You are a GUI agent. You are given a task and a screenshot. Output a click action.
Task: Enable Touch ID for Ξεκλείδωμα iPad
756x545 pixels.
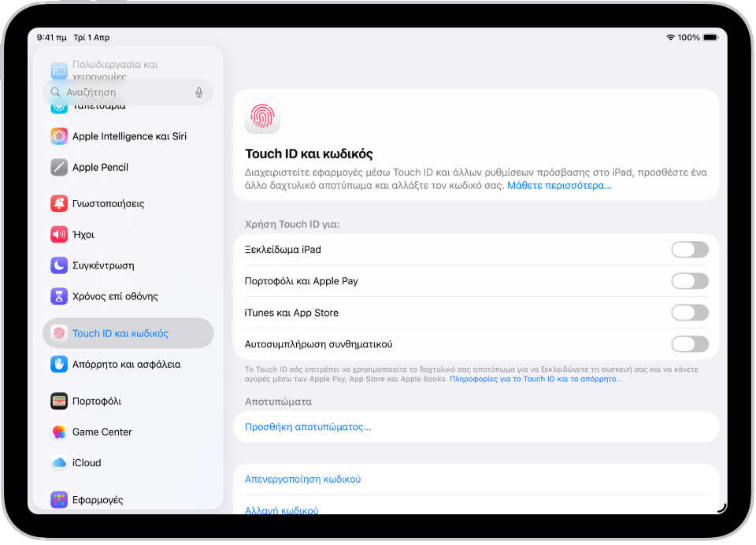pyautogui.click(x=690, y=250)
